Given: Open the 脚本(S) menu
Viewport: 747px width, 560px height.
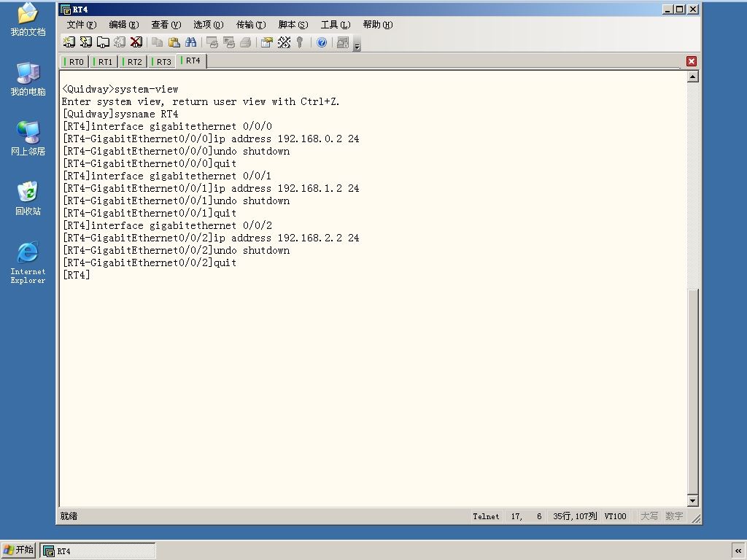Looking at the screenshot, I should pyautogui.click(x=293, y=24).
